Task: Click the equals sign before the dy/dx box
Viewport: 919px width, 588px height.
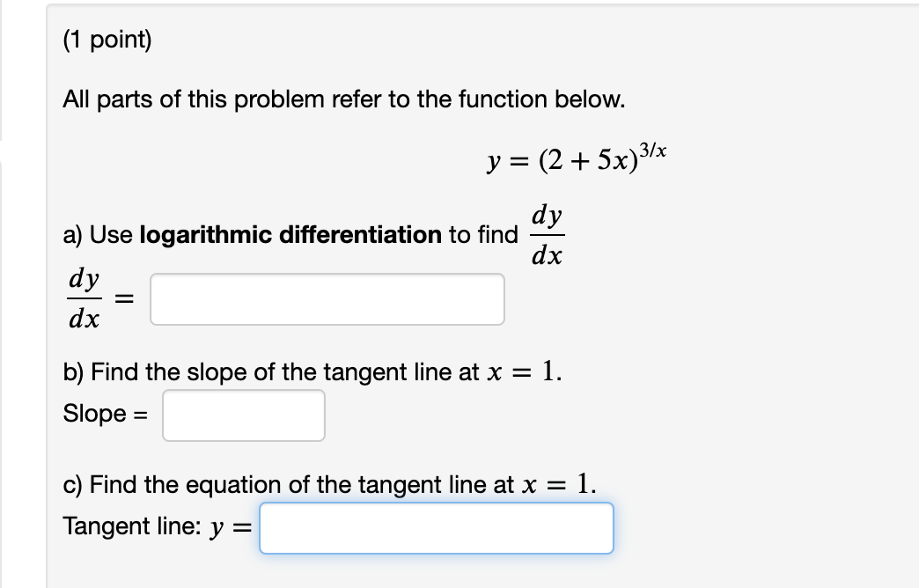Action: [123, 299]
